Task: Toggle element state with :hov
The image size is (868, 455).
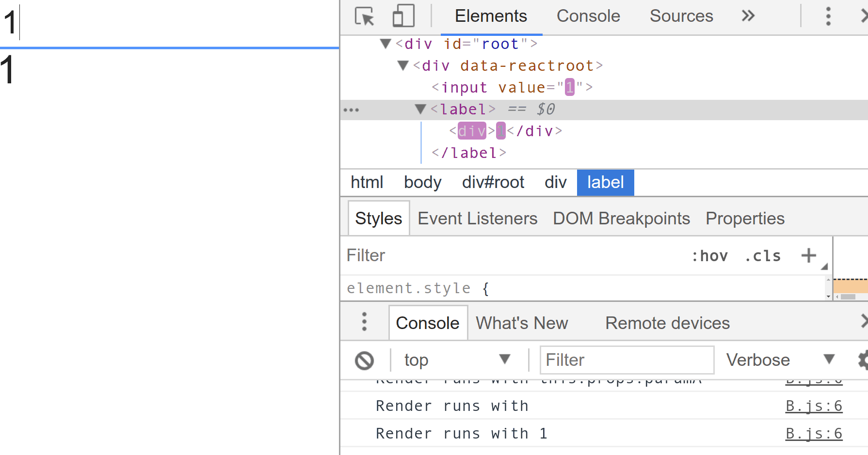Action: (711, 255)
